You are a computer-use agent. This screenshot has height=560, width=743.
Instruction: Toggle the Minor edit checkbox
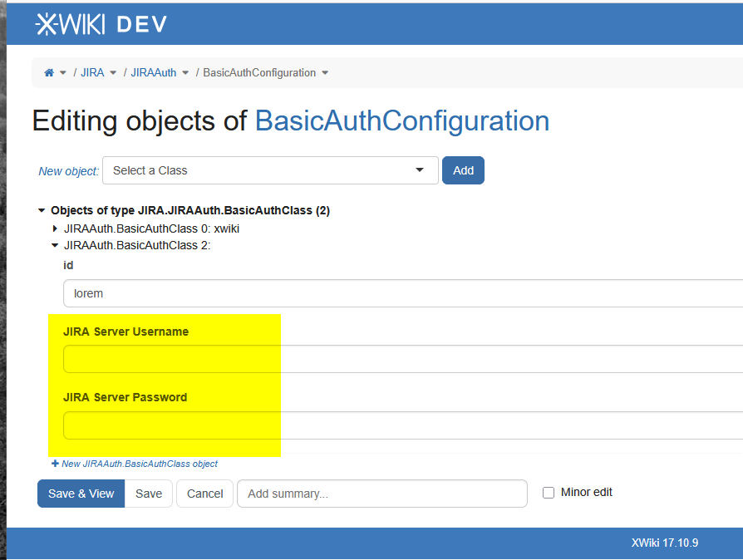tap(549, 493)
